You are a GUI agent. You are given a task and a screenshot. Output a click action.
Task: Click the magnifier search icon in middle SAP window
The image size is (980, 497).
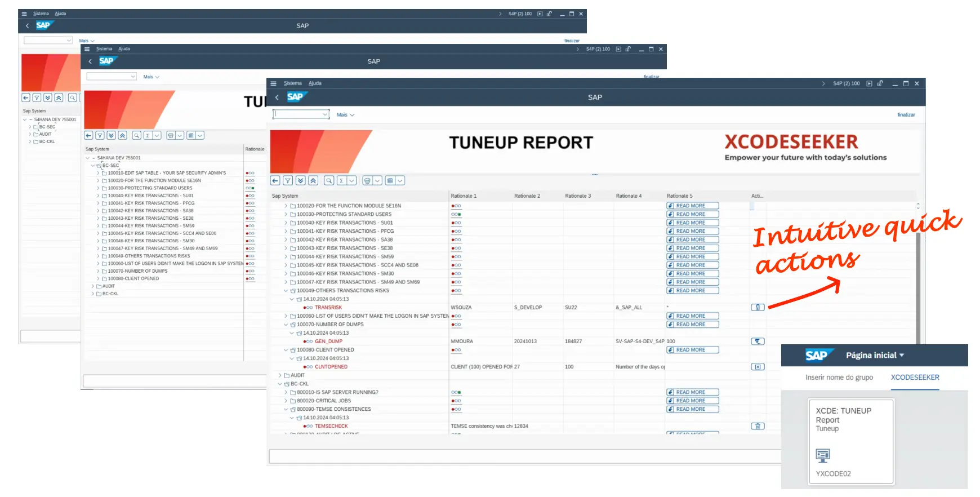137,135
